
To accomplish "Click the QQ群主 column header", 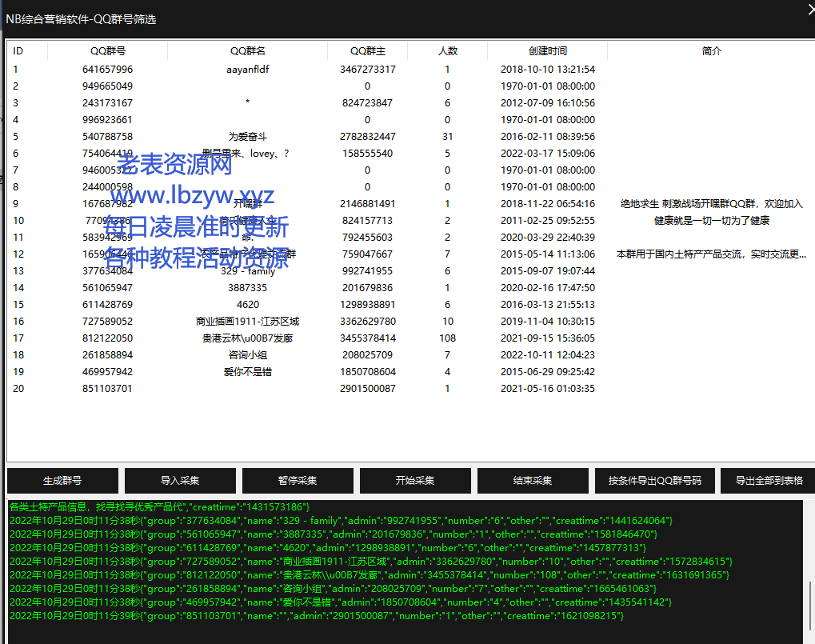I will tap(367, 51).
